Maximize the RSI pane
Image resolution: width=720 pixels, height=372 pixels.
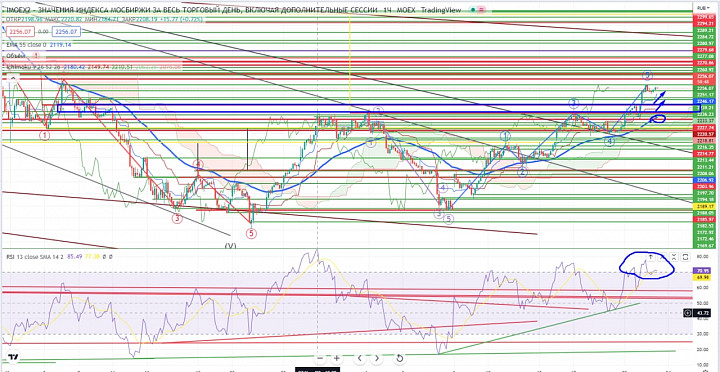[685, 257]
